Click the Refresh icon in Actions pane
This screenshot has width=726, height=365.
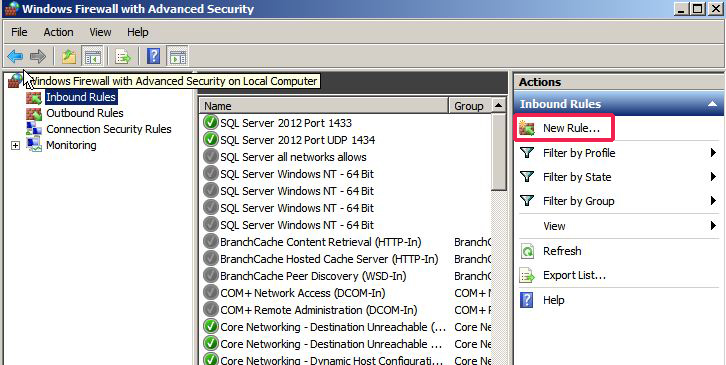[x=527, y=252]
